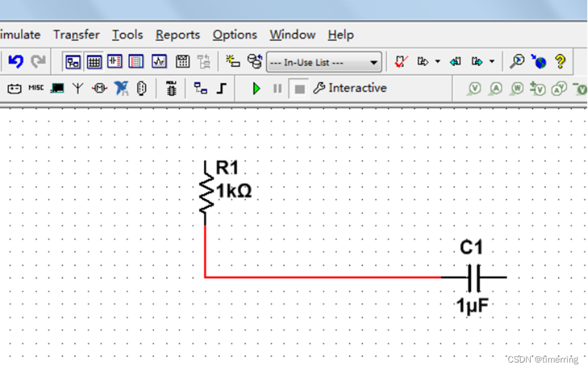Open the Tools menu
Image resolution: width=588 pixels, height=370 pixels.
coord(127,35)
